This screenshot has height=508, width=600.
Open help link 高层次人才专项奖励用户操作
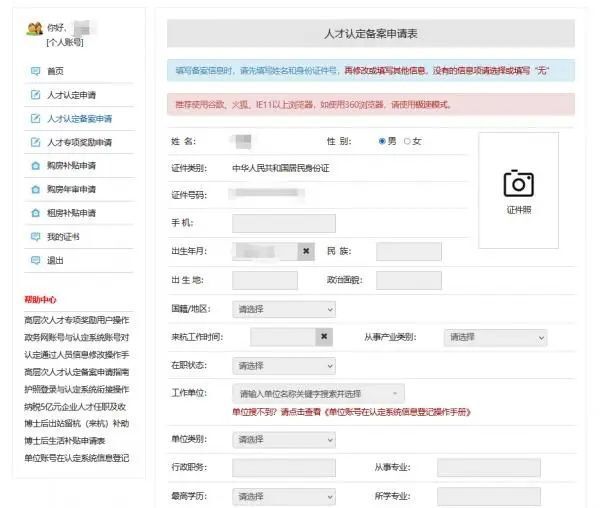77,320
